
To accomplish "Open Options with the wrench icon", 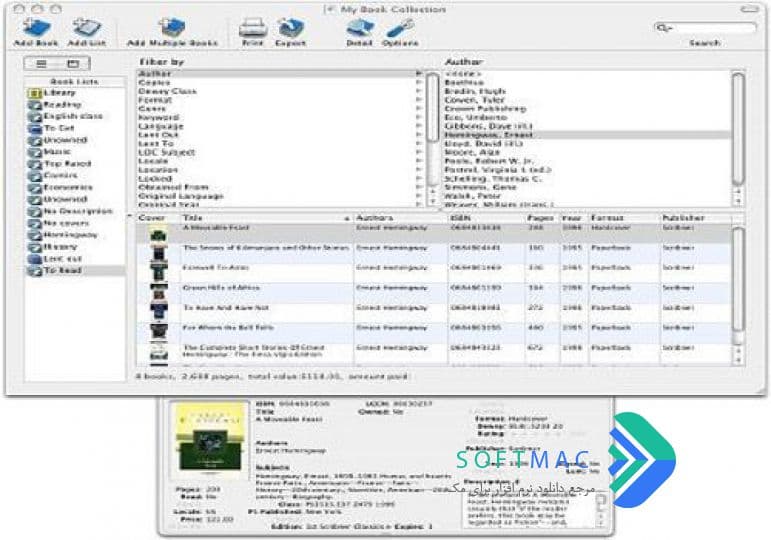I will point(400,28).
